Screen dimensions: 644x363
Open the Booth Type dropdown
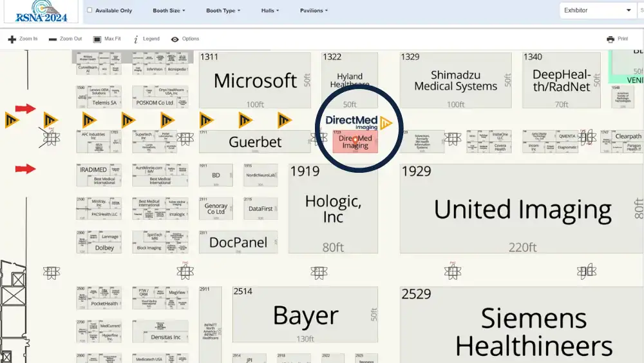coord(223,10)
